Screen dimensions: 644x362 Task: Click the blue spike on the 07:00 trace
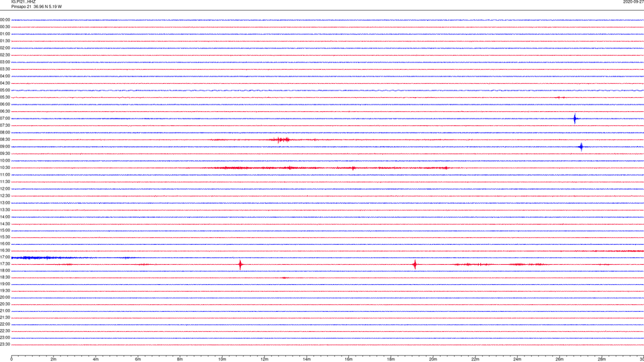[x=575, y=119]
